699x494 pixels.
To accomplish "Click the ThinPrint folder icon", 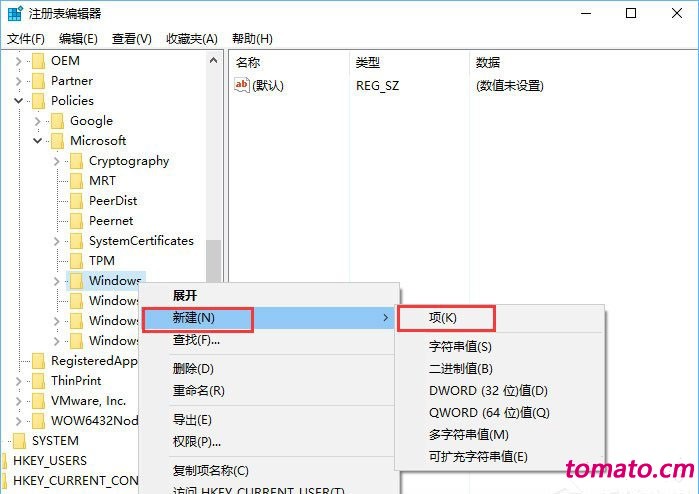I will (39, 381).
